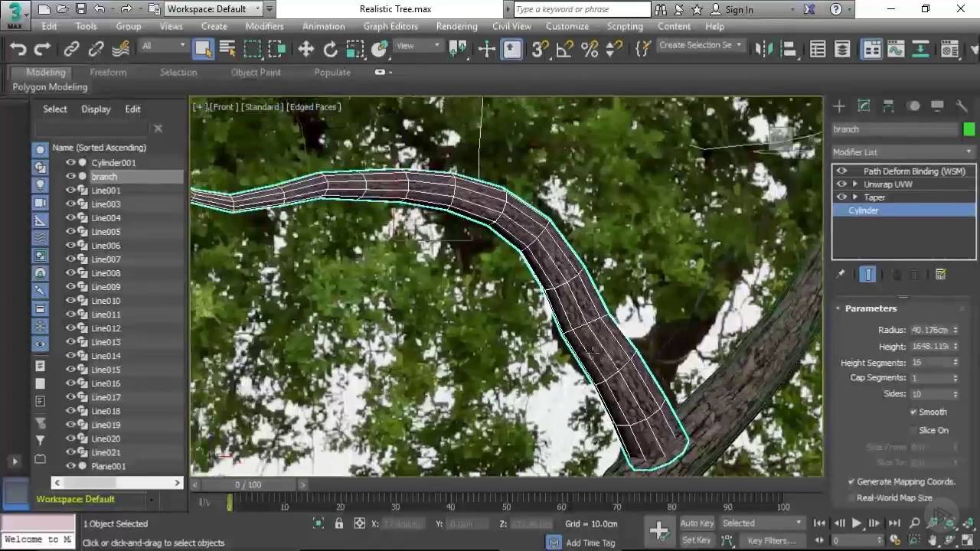Click the branch object color swatch
980x551 pixels.
(969, 129)
